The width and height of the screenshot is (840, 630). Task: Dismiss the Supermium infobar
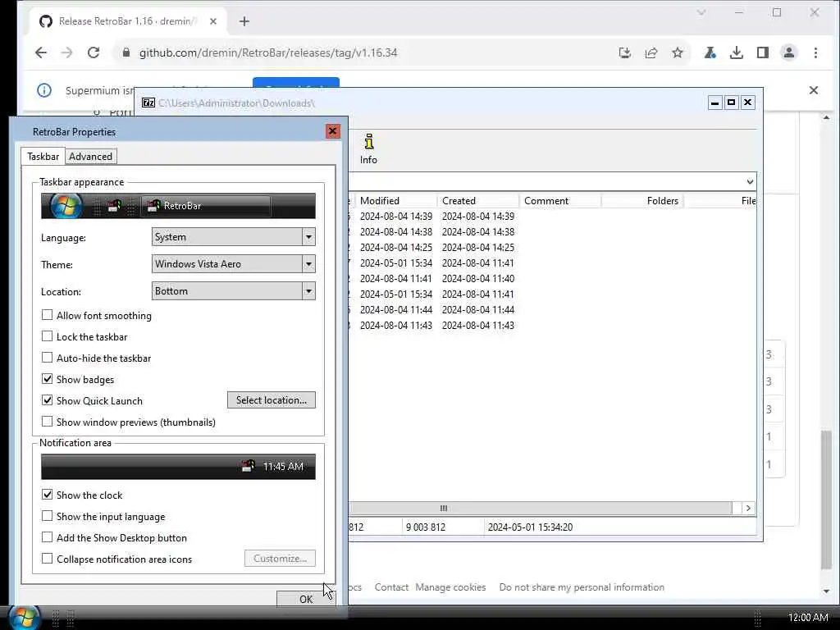813,90
